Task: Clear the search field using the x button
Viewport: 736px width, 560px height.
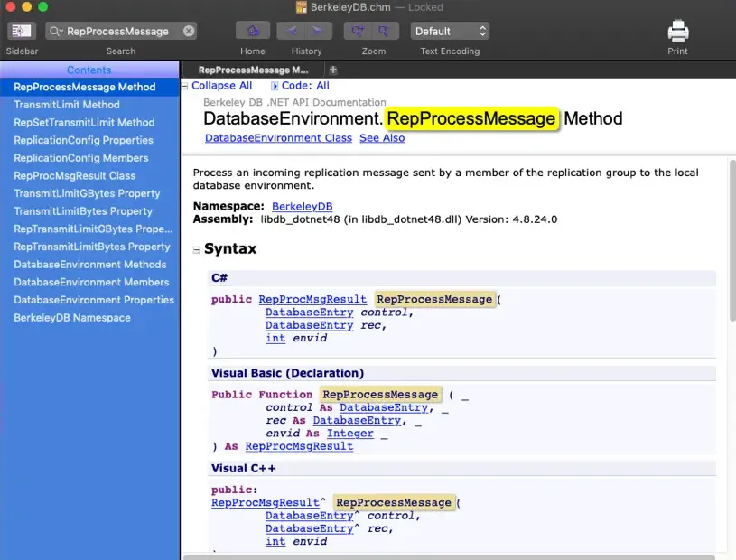Action: pos(188,30)
